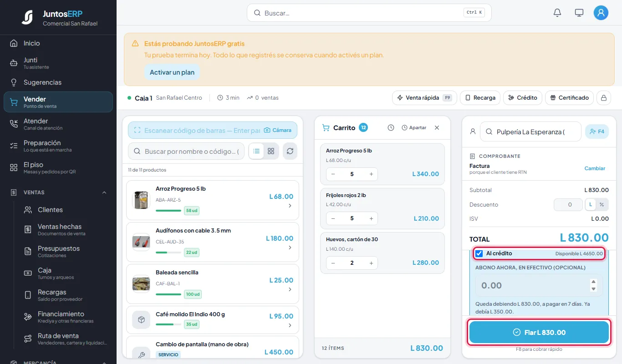Image resolution: width=622 pixels, height=364 pixels.
Task: Open the Certificado button
Action: pyautogui.click(x=569, y=98)
